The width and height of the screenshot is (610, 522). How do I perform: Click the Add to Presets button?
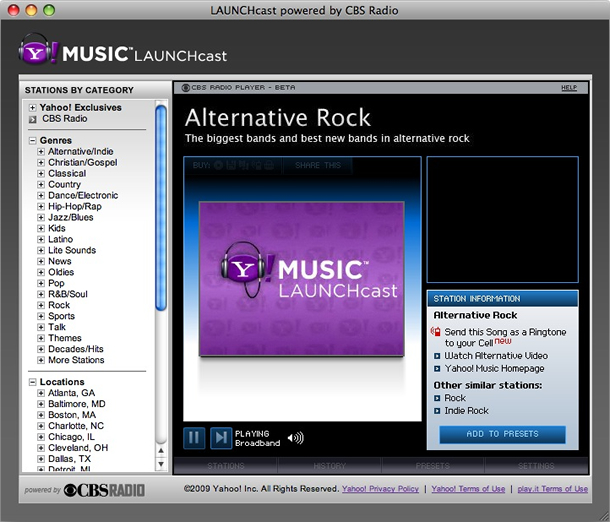point(502,434)
